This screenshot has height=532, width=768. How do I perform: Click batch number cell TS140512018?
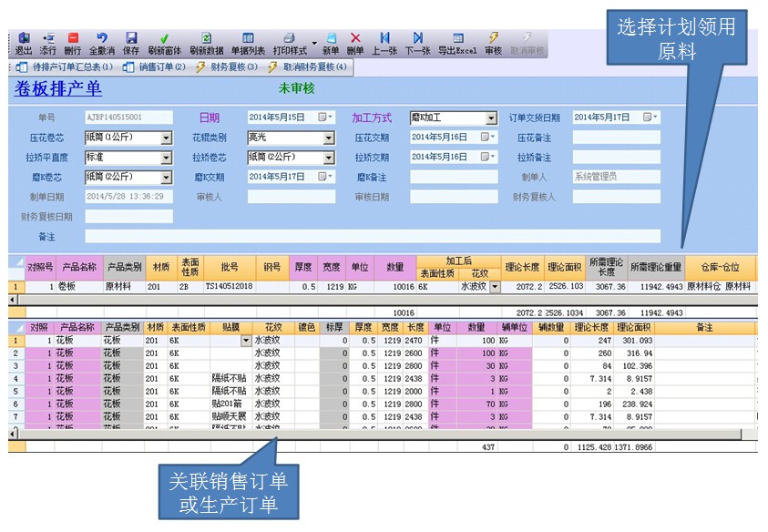[230, 287]
